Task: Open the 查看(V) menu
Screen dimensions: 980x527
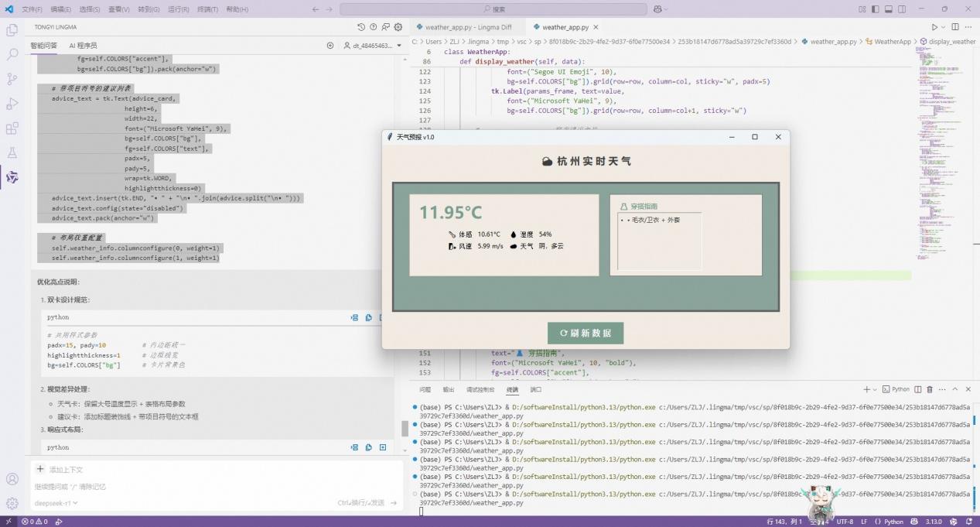Action: click(x=118, y=9)
